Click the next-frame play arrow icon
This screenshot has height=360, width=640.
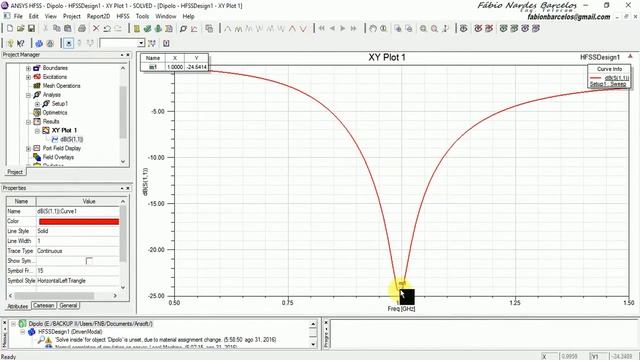[343, 29]
